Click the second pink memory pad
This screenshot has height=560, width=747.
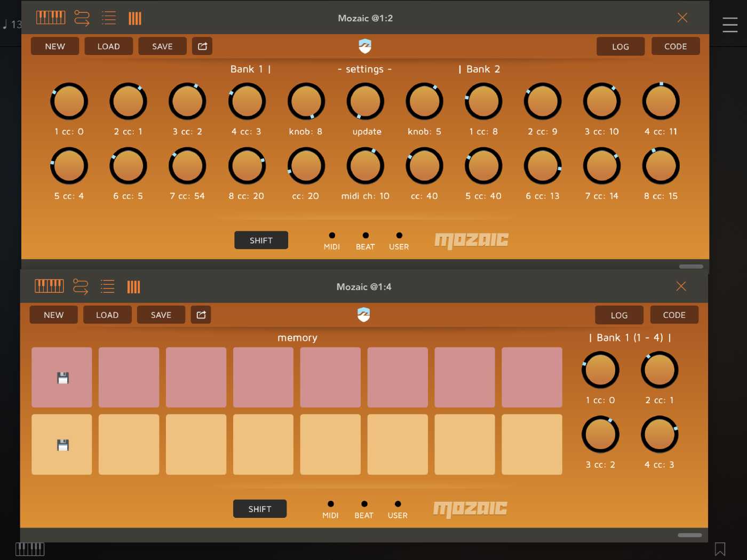[129, 378]
